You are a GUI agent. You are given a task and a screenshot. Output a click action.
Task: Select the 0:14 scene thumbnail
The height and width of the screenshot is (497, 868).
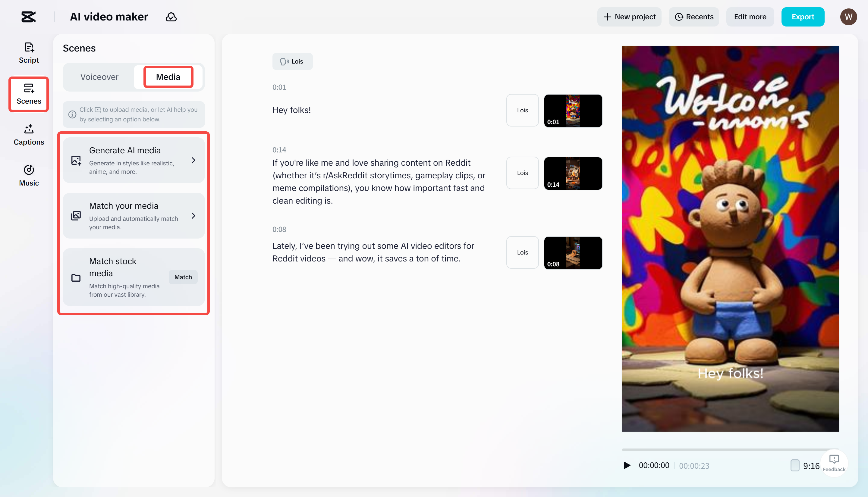click(x=573, y=173)
